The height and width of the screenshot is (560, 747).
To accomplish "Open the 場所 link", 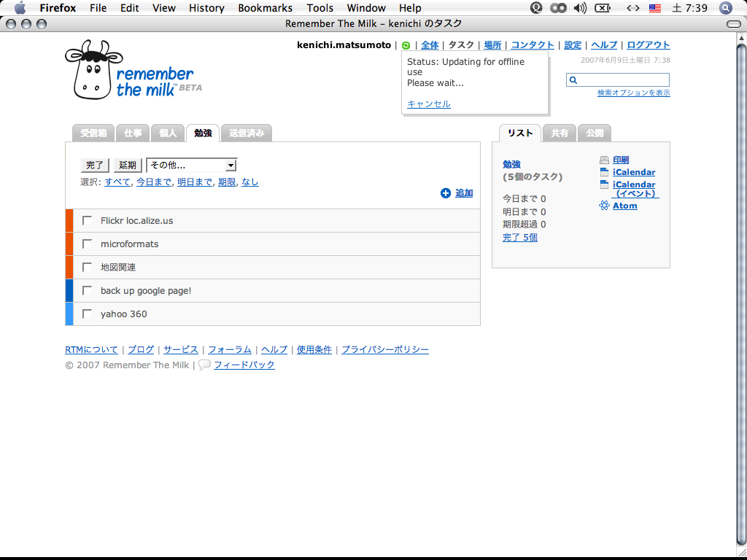I will tap(492, 44).
